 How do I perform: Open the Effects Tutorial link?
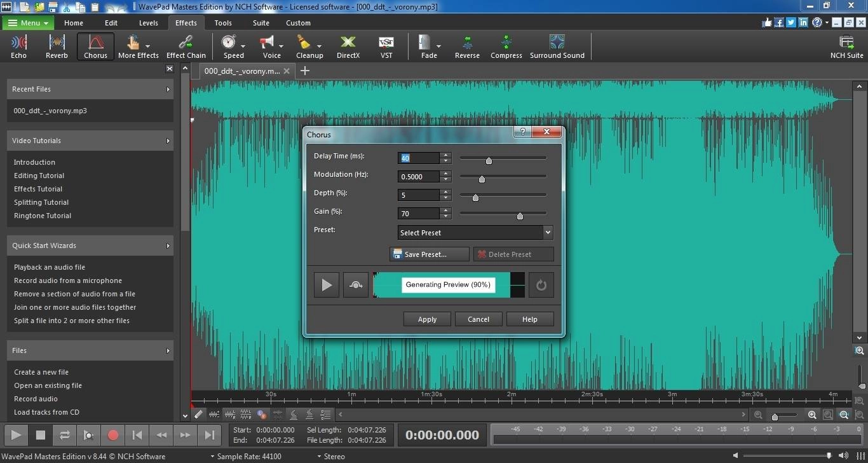pos(38,189)
